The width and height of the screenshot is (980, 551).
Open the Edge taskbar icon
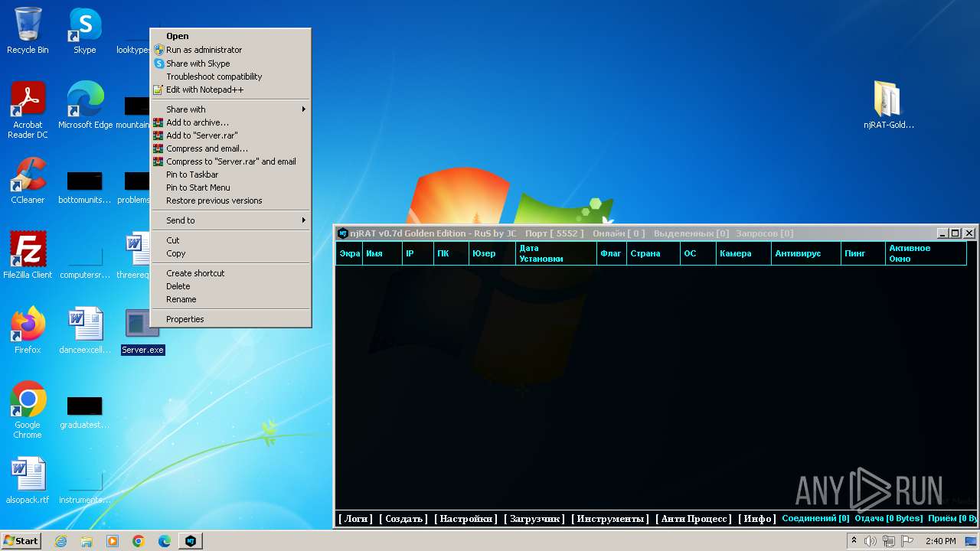tap(165, 541)
